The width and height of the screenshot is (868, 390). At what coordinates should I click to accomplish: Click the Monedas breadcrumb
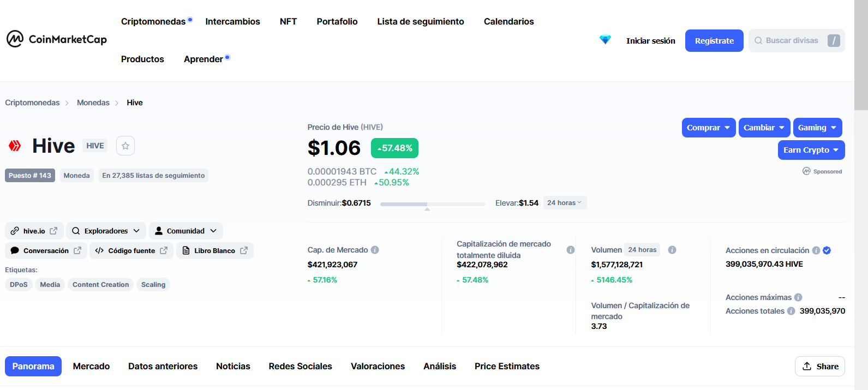tap(93, 103)
